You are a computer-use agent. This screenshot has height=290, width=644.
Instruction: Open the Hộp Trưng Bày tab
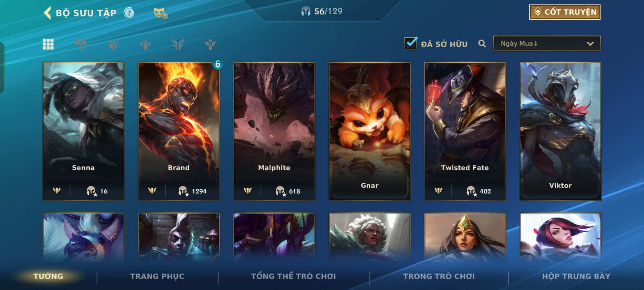click(576, 276)
